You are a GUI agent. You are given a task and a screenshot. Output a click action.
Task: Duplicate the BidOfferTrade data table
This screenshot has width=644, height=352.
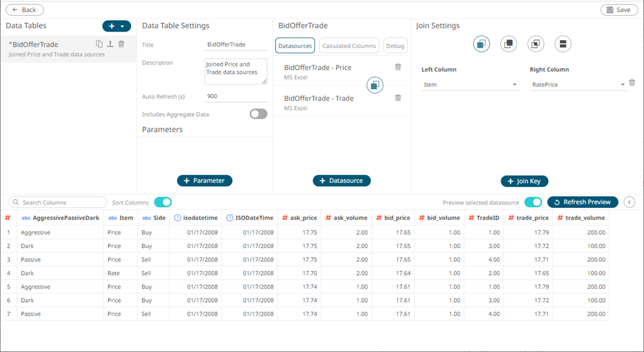99,44
